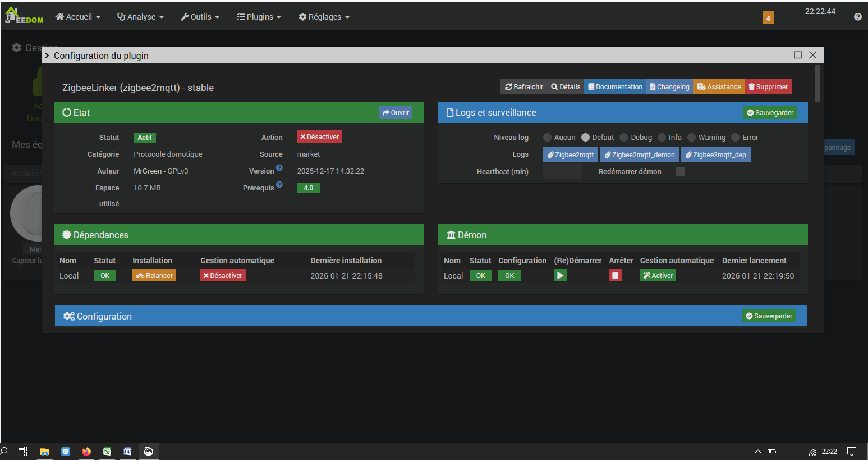Open the Zigbee2mqtt_demon log button

640,155
